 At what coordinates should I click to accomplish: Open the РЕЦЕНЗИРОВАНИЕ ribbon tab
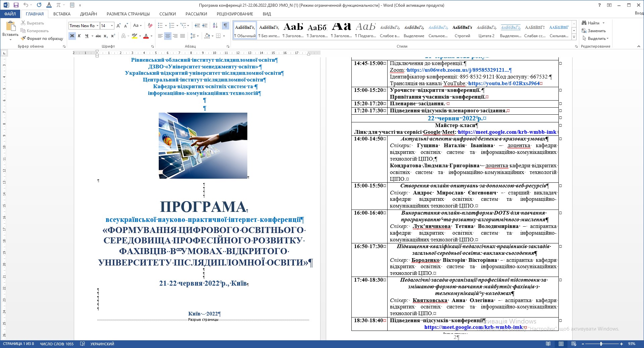[235, 14]
